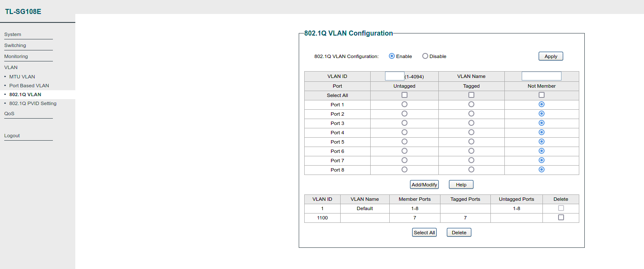Open the System menu in sidebar
Viewport: 644px width, 269px height.
pos(13,34)
